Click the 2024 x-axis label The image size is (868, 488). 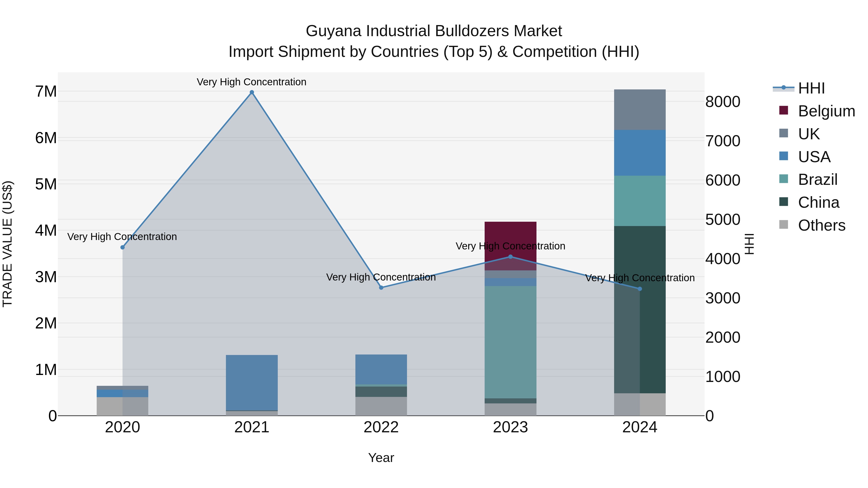coord(640,427)
